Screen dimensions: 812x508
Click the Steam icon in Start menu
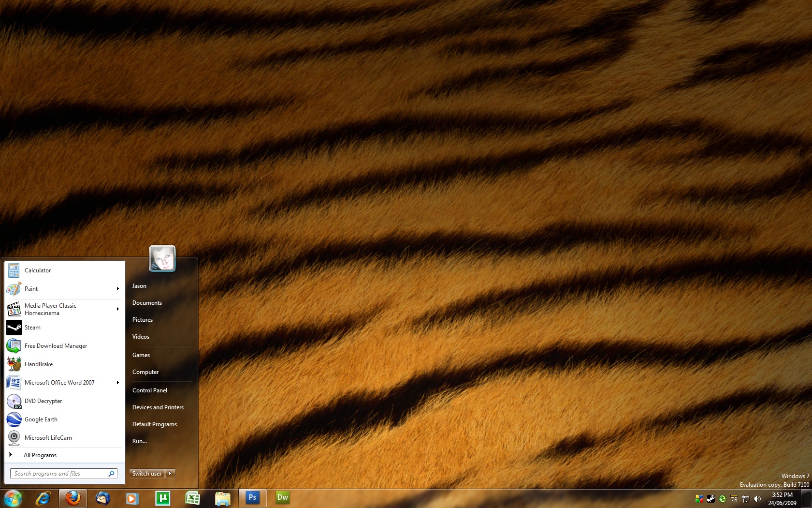(14, 328)
